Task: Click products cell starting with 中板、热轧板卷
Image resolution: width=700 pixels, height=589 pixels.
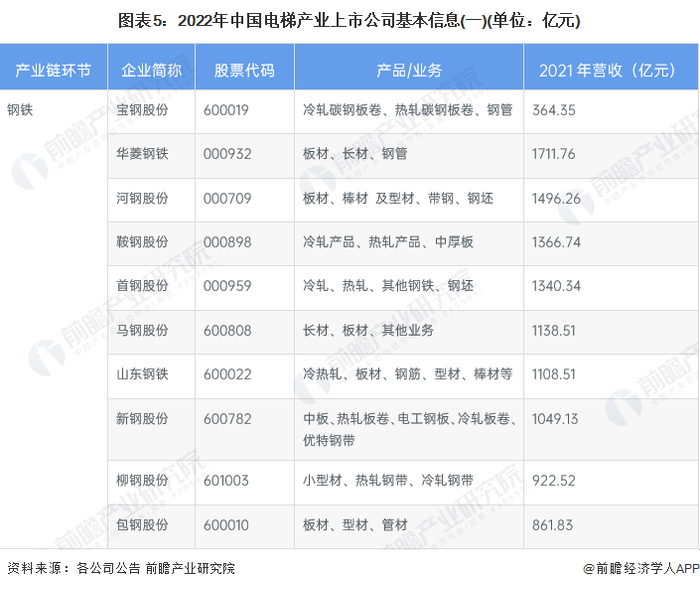Action: point(410,430)
